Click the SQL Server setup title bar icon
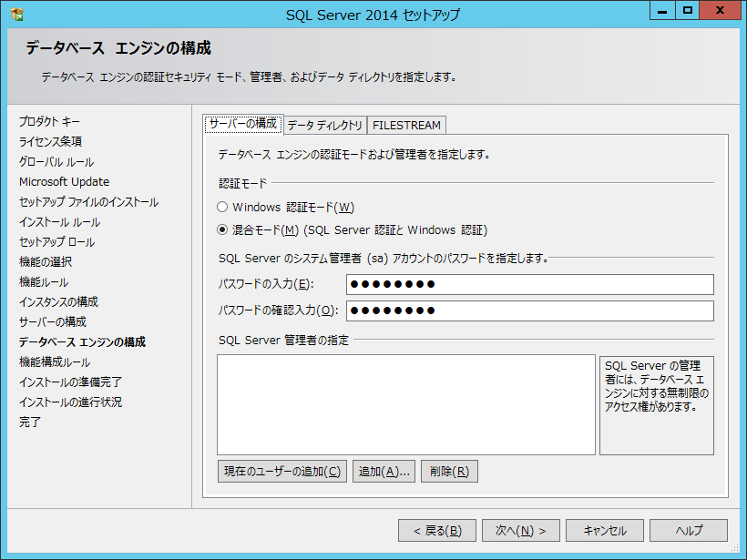The height and width of the screenshot is (560, 747). tap(17, 14)
